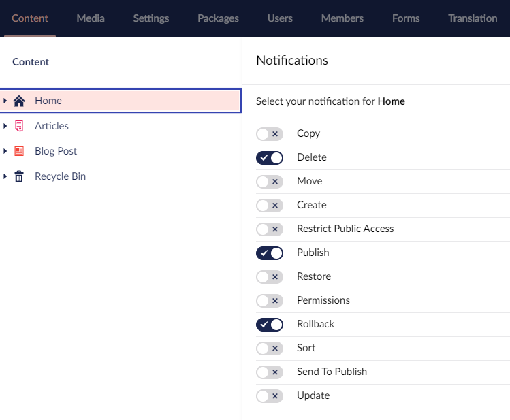Expand the Blog Post node arrow

click(x=5, y=151)
